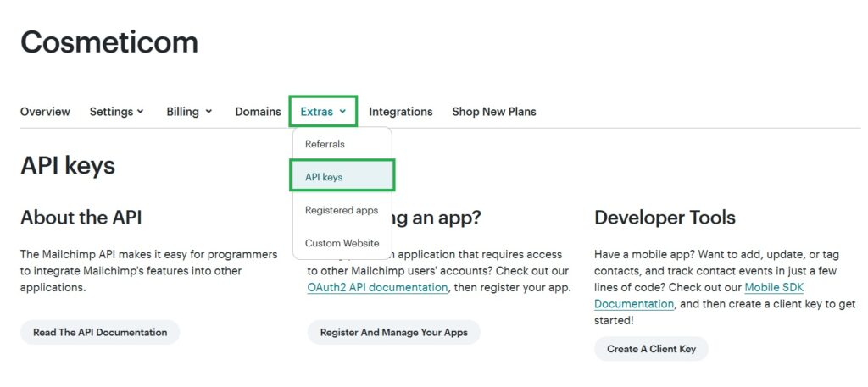The height and width of the screenshot is (387, 868).
Task: Choose Referrals from the Extras menu
Action: coord(342,144)
